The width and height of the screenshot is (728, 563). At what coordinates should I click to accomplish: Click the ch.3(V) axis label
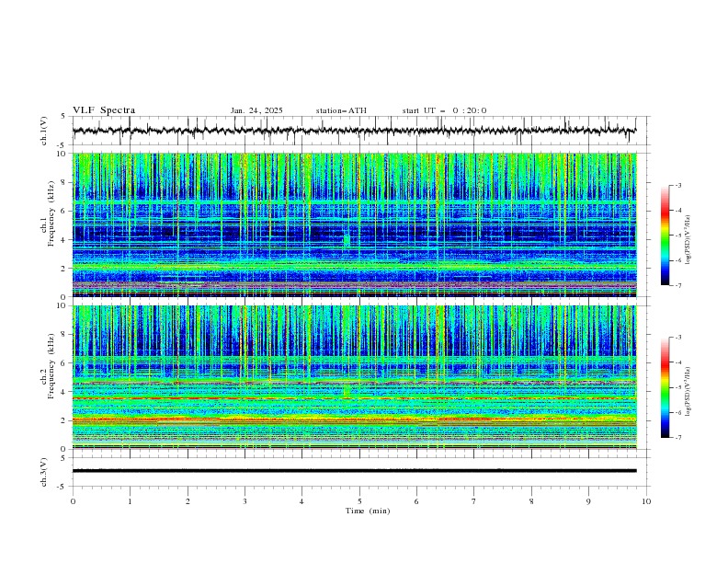click(44, 472)
